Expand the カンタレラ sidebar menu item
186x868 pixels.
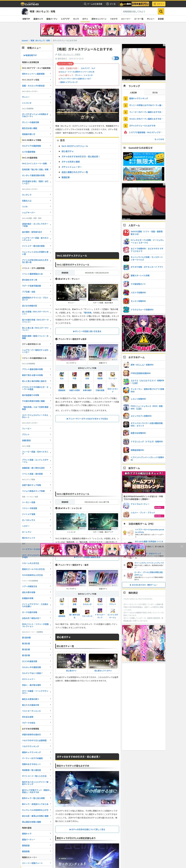coord(37,195)
